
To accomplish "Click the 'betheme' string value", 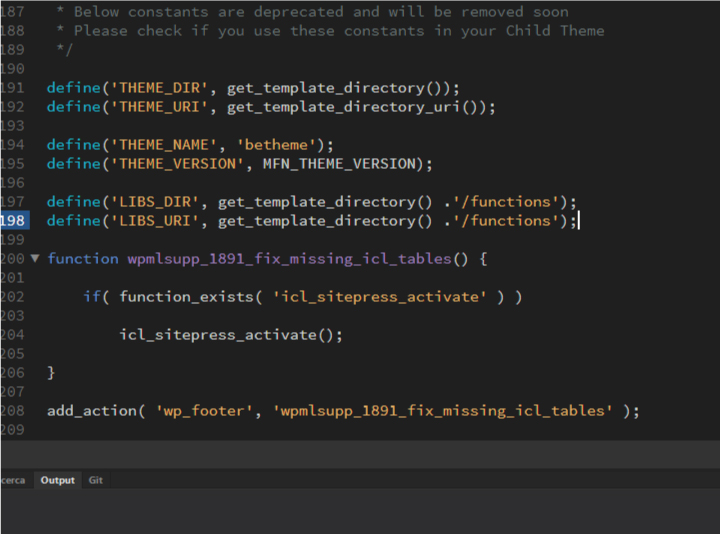I will point(276,145).
